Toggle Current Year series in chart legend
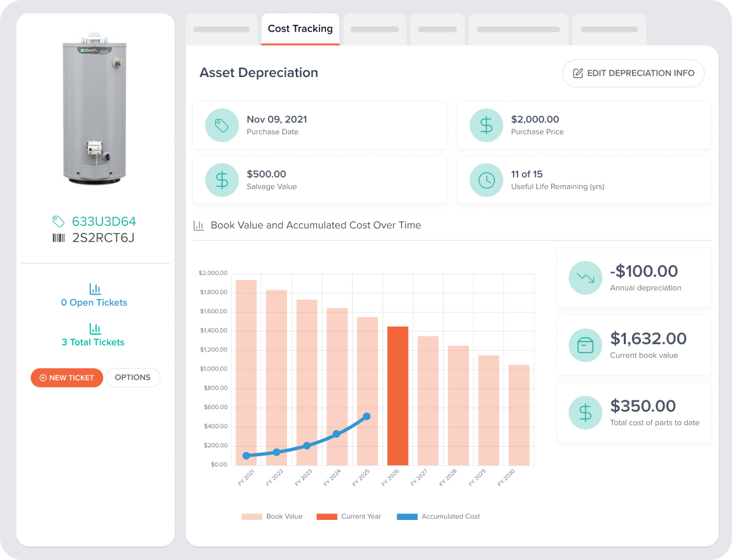The width and height of the screenshot is (732, 560). click(349, 517)
